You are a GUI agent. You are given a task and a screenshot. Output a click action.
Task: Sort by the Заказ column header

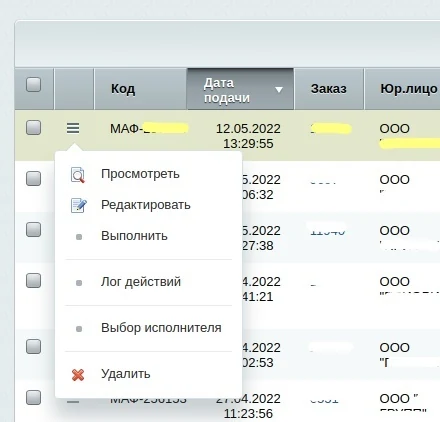tap(329, 89)
